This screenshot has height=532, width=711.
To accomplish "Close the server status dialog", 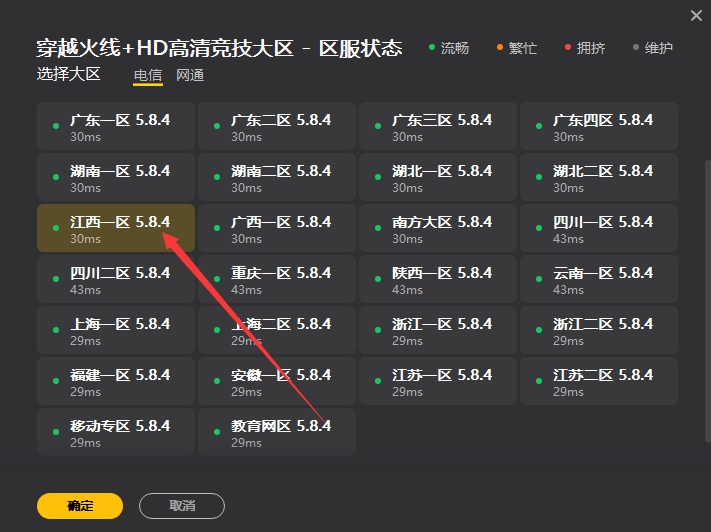I will coord(696,16).
